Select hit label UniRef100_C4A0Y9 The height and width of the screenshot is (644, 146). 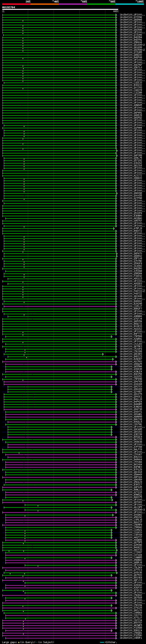131,90
